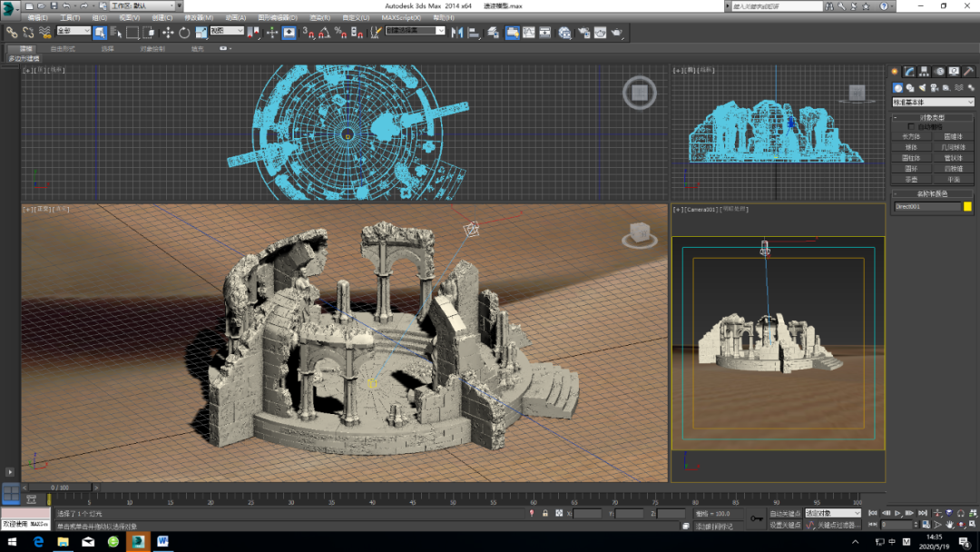Switch to the Display command panel

click(954, 72)
